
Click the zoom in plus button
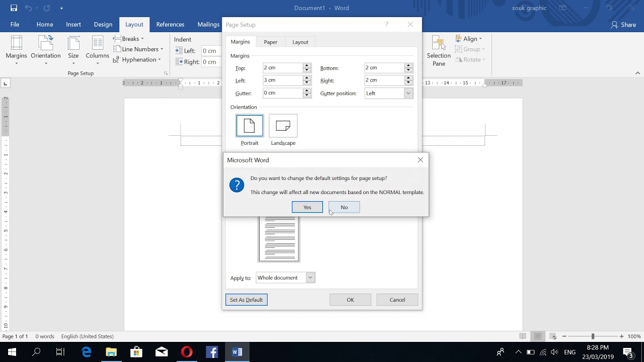(622, 336)
